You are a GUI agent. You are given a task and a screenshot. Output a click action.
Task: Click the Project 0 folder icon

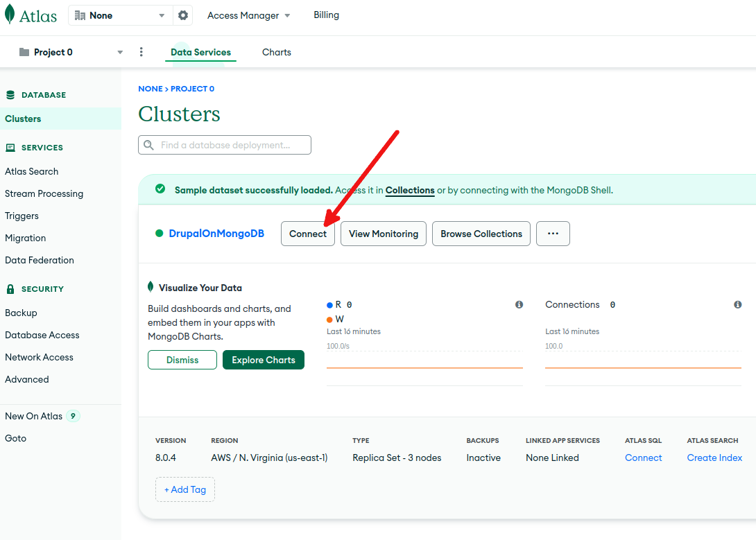coord(24,52)
